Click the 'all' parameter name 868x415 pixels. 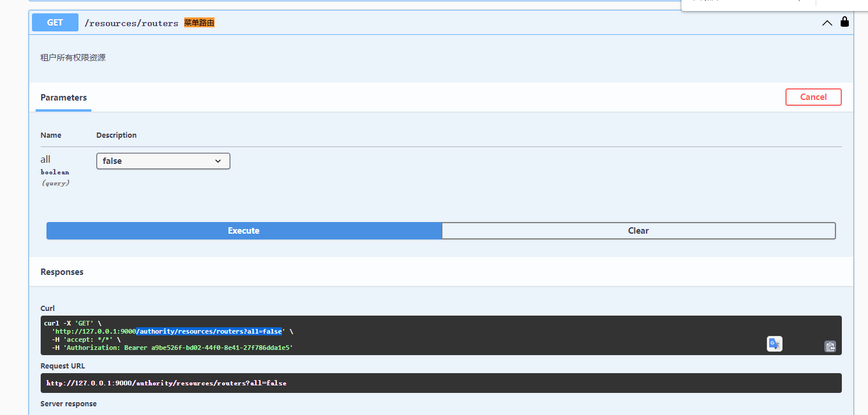pyautogui.click(x=45, y=159)
